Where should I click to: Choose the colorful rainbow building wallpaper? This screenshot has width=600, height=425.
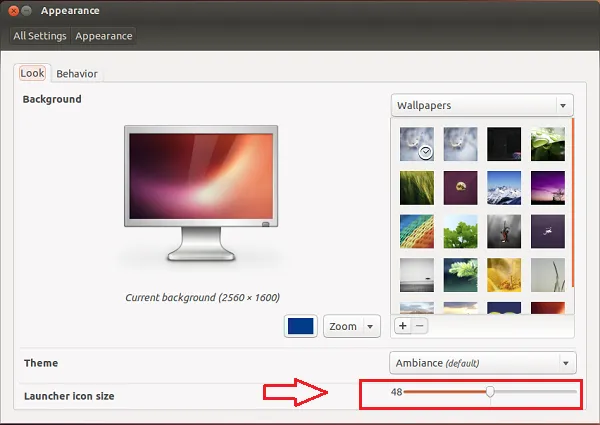pyautogui.click(x=416, y=231)
